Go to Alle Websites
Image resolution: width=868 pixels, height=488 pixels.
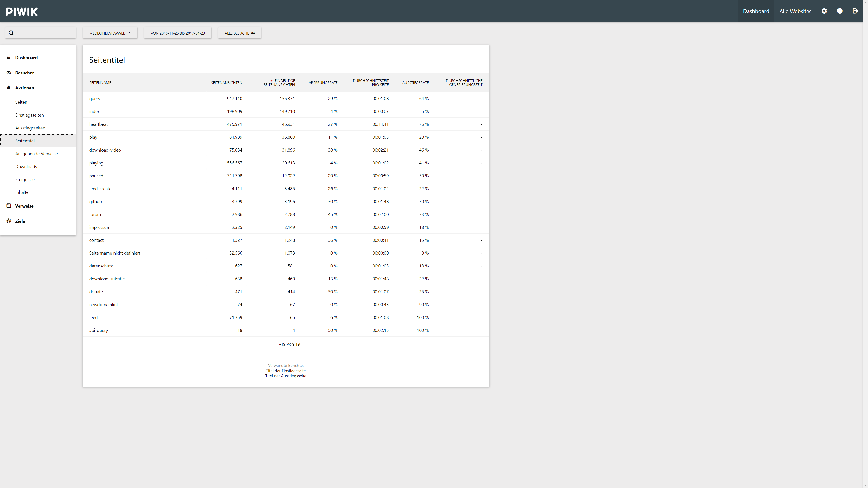coord(795,11)
